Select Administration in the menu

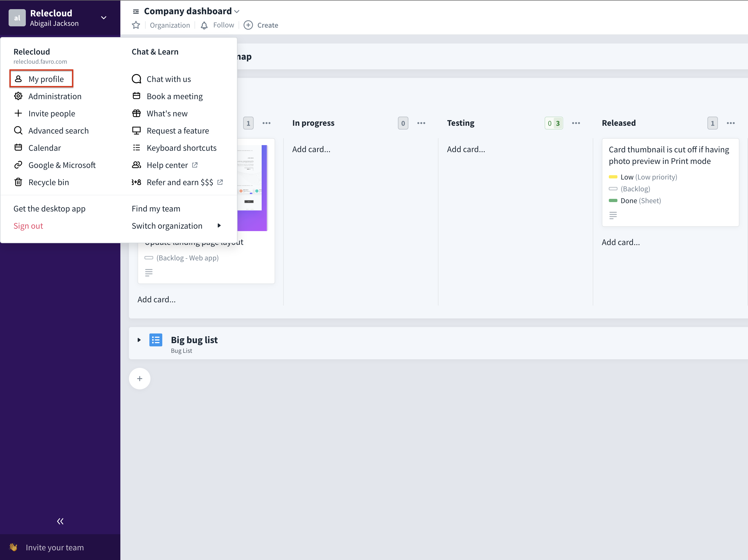[x=55, y=96]
